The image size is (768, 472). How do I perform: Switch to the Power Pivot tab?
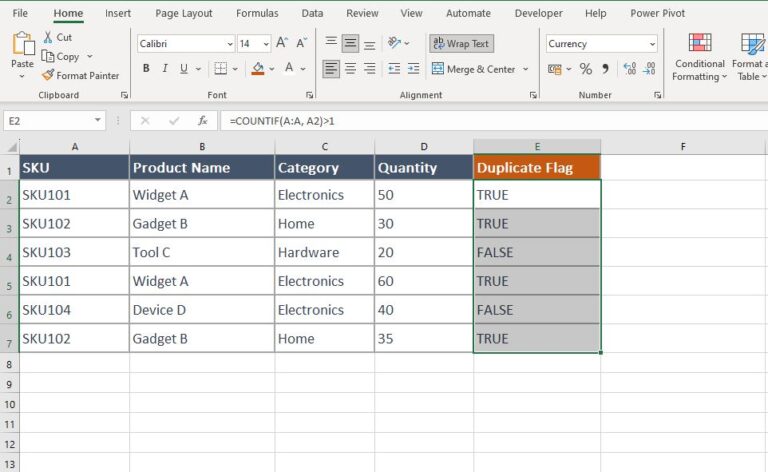[657, 13]
